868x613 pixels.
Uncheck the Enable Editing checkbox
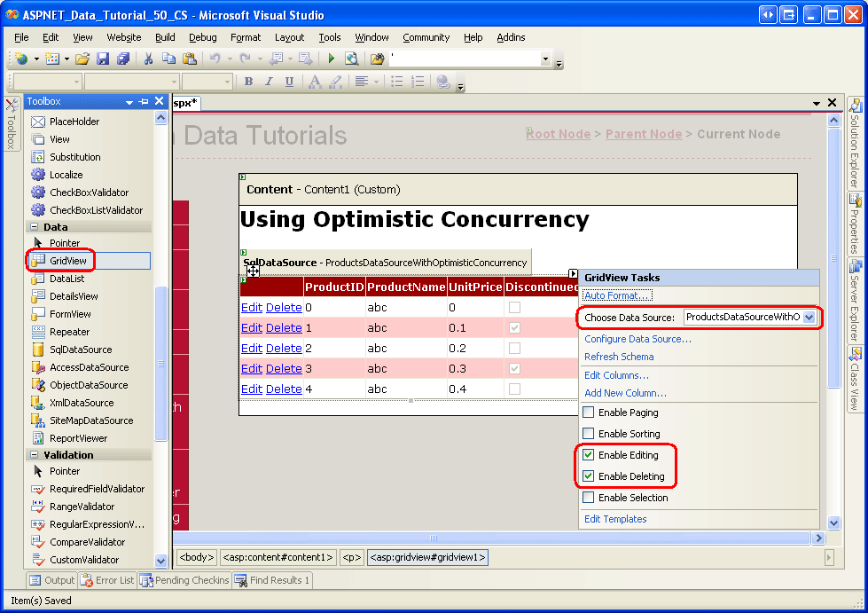pyautogui.click(x=589, y=455)
